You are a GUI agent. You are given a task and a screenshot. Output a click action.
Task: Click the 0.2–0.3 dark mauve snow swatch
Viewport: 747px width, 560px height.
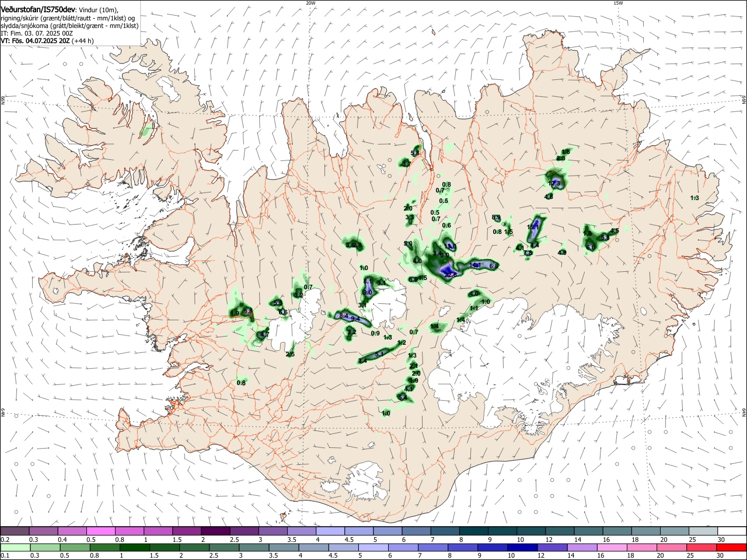pos(15,531)
